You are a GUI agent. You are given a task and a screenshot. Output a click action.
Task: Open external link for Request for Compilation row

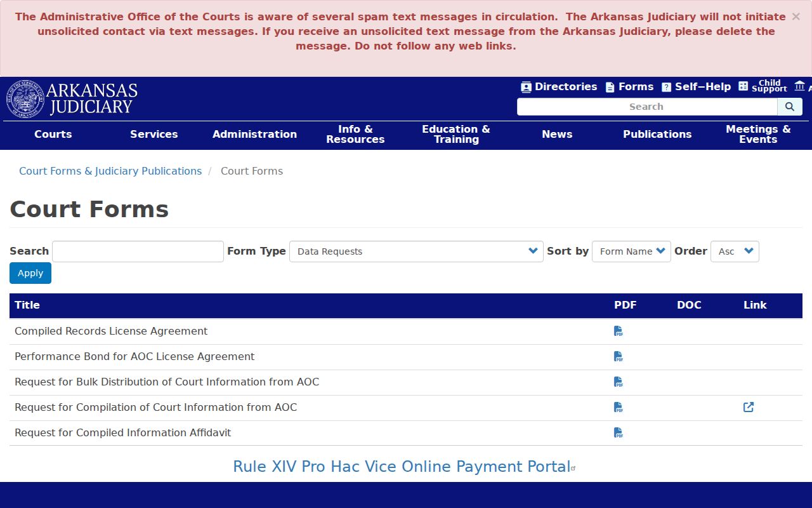749,407
